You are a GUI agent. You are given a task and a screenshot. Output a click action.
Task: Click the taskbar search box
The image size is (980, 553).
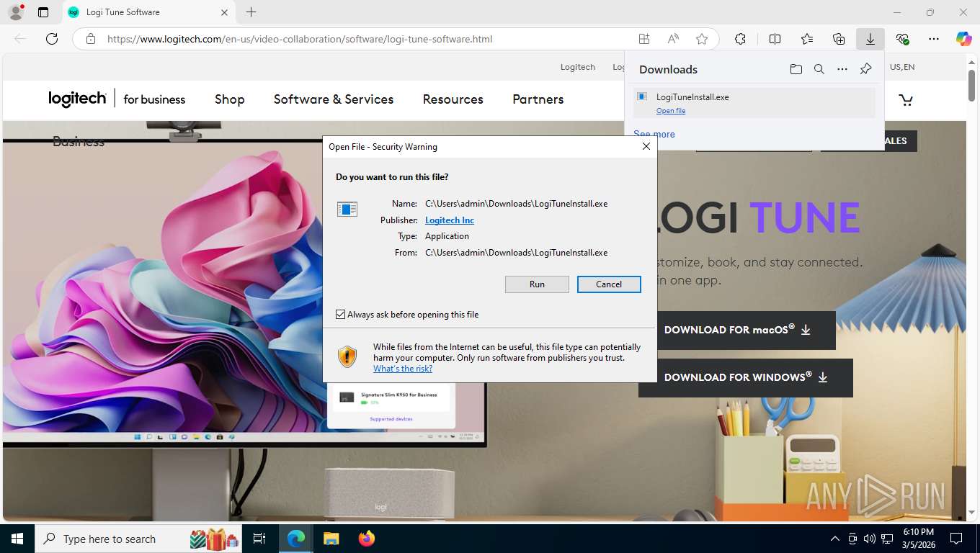(139, 539)
